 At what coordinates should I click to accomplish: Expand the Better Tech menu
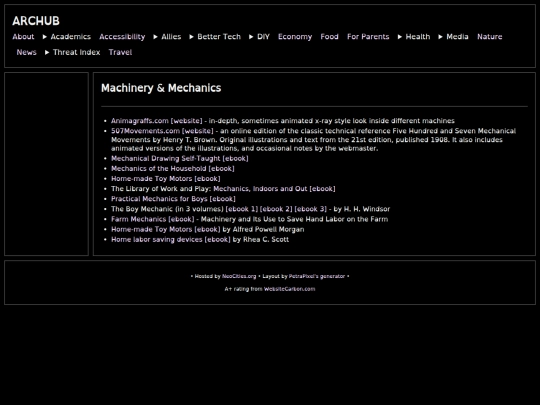[215, 37]
